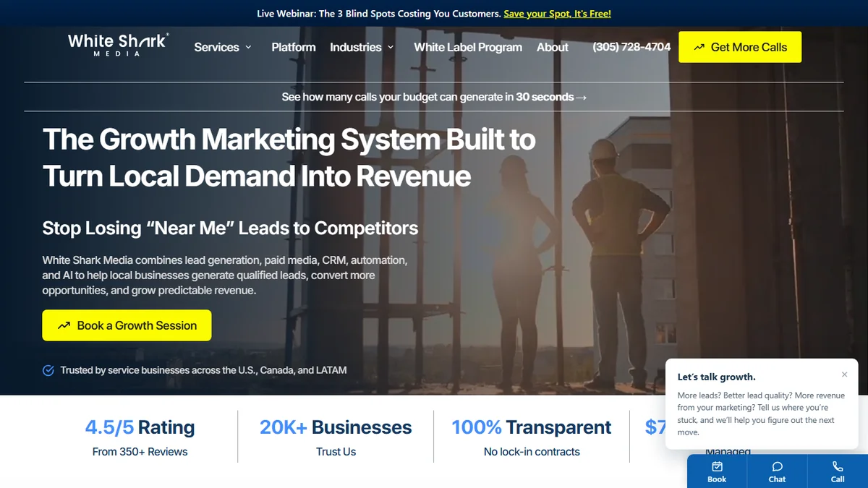Click the blue verified checkmark icon
The height and width of the screenshot is (488, 868).
48,370
